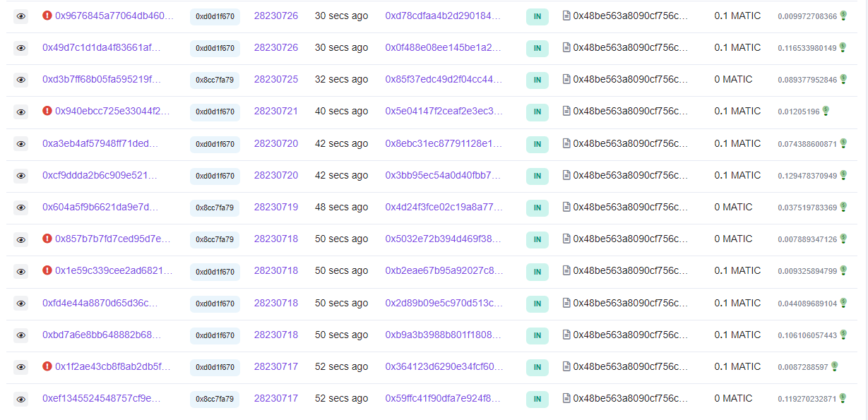
Task: Click contract document icon in 0xef1345524548757cf9e row
Action: coord(566,398)
